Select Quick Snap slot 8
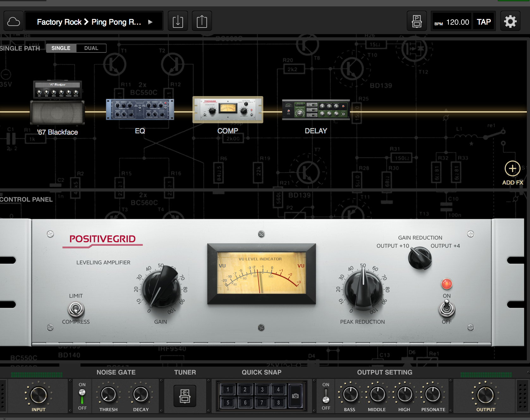Viewport: 530px width, 420px height. (x=278, y=402)
